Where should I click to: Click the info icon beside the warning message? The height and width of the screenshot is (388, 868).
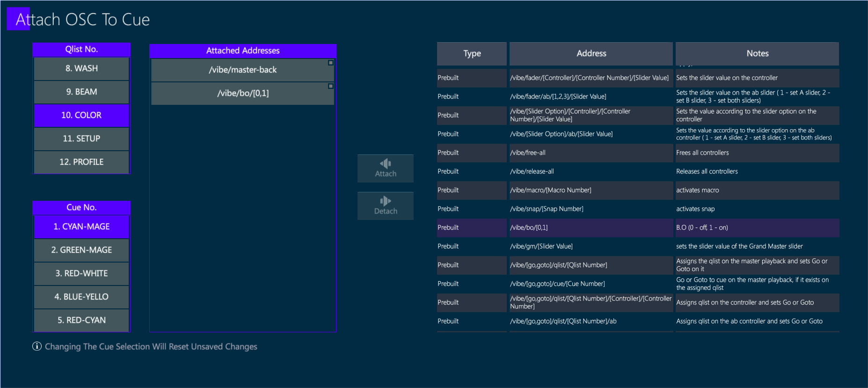[x=36, y=346]
